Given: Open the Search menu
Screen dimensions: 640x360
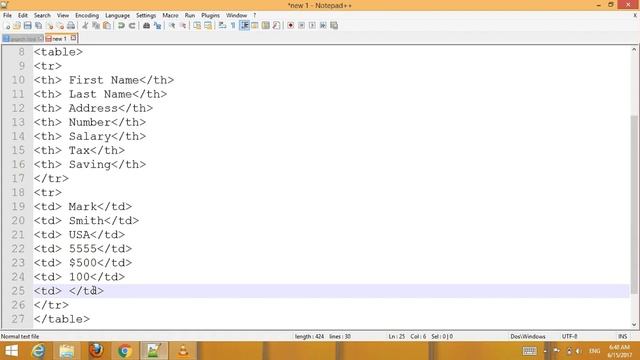Looking at the screenshot, I should click(x=42, y=15).
